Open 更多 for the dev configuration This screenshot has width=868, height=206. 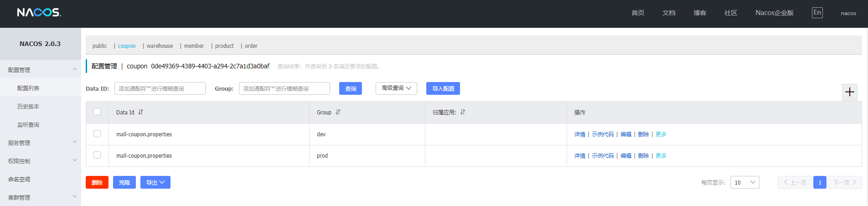coord(661,134)
